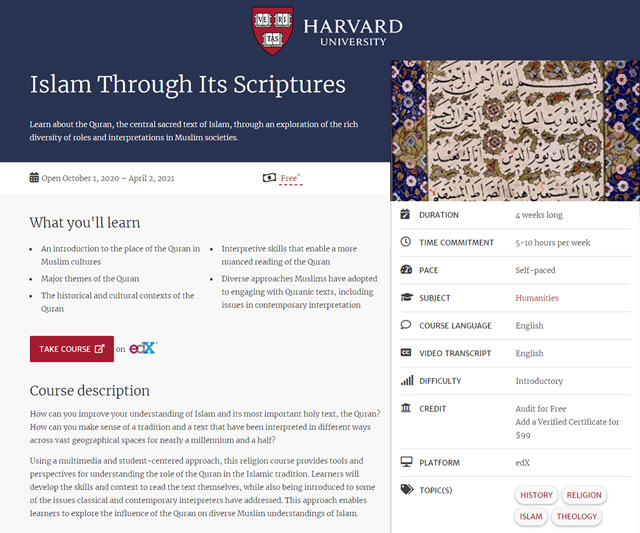640x533 pixels.
Task: Select the History topic tag
Action: pos(536,495)
